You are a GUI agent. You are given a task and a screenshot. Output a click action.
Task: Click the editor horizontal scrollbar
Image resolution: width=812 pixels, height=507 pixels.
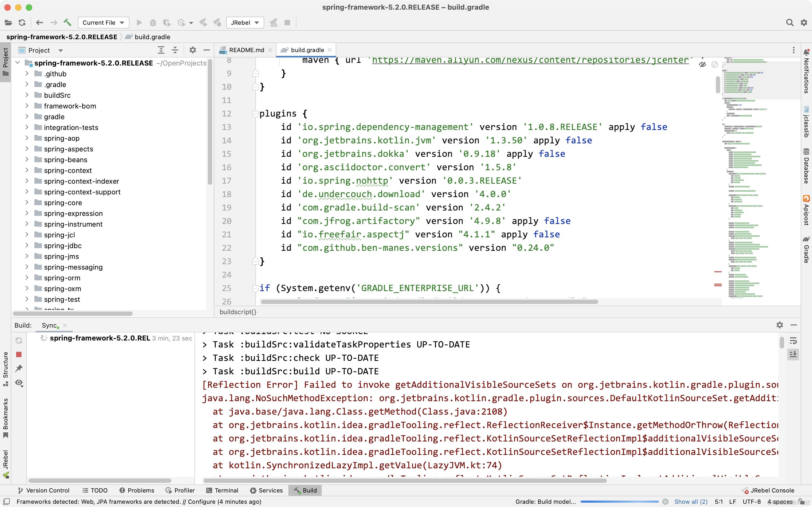point(429,302)
